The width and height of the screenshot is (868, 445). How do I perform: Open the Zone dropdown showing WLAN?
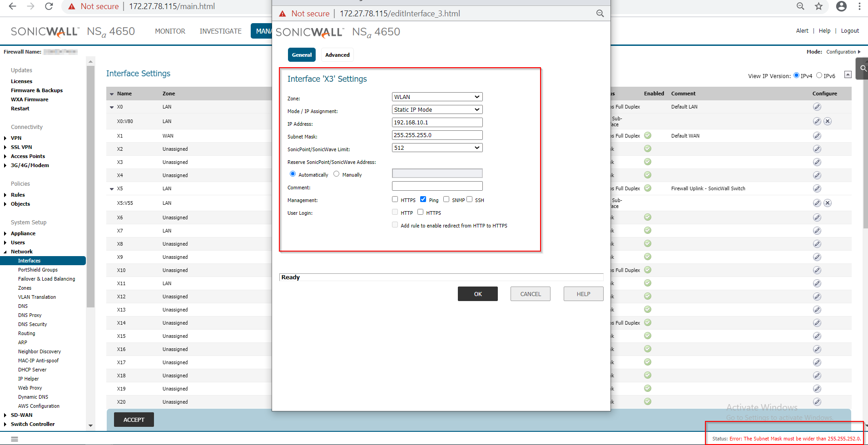tap(437, 97)
